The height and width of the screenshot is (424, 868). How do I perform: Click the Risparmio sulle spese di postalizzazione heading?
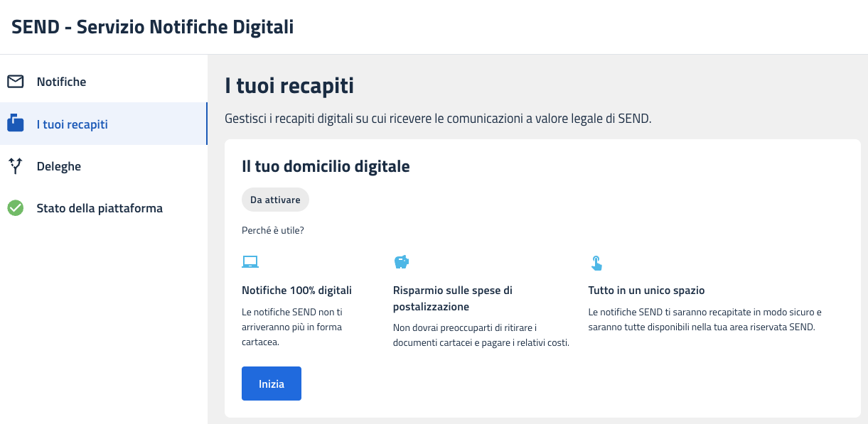pyautogui.click(x=452, y=298)
